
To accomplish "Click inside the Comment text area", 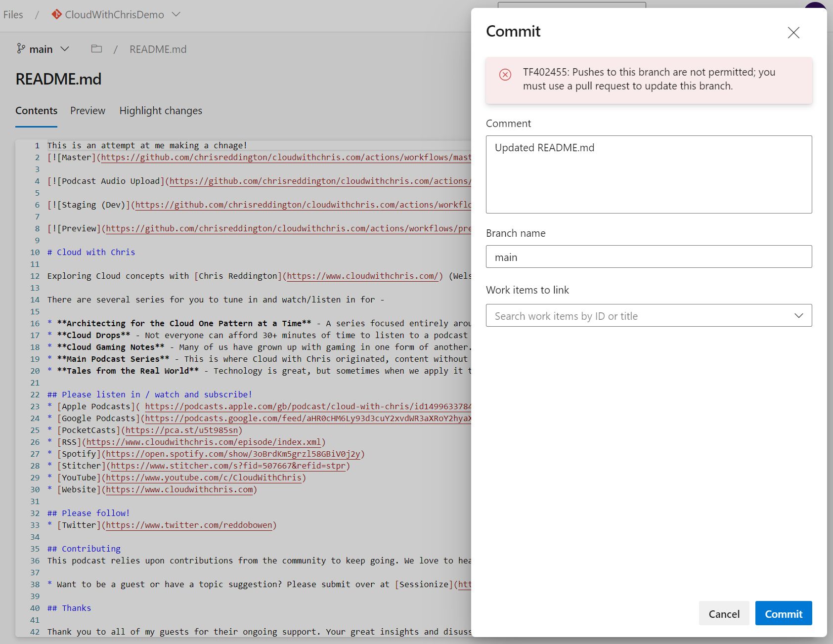I will pyautogui.click(x=649, y=174).
